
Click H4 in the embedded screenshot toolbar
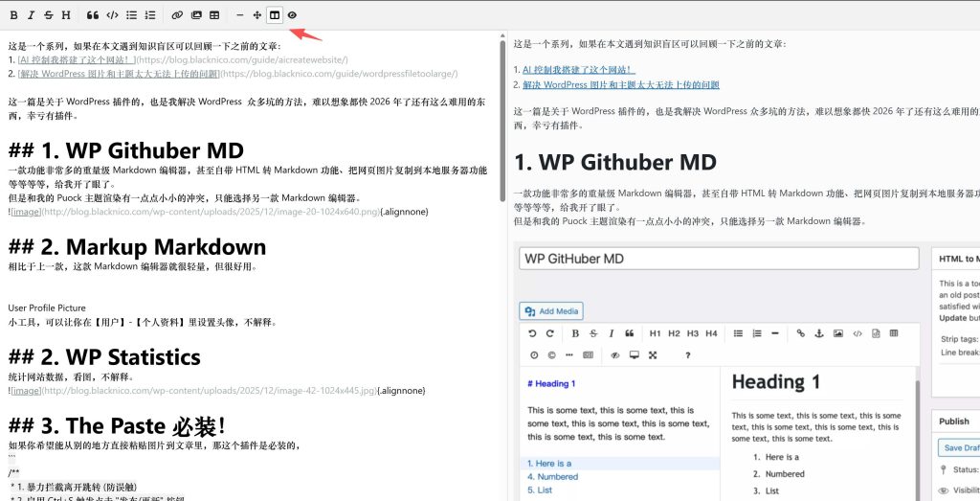point(711,333)
